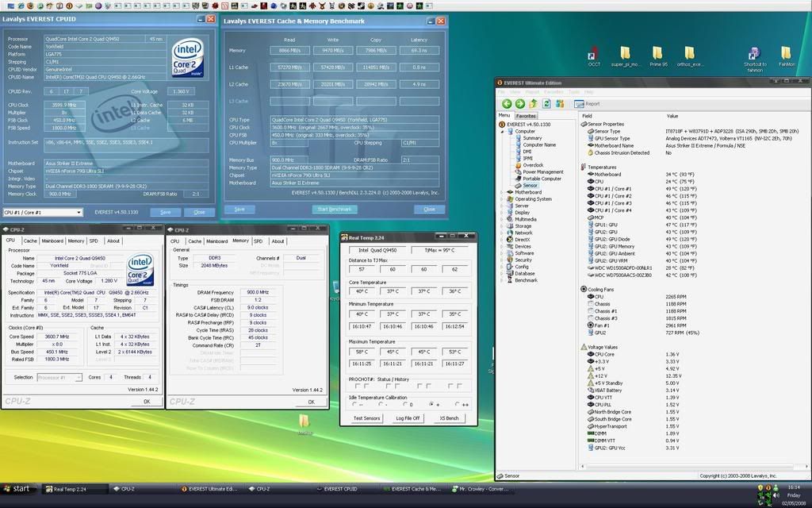Open the OCCT desktop shortcut

coord(594,56)
